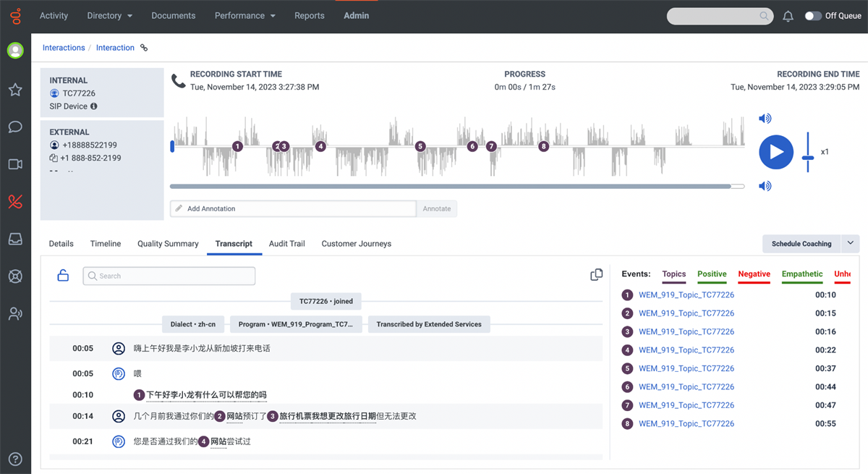Click the notifications bell icon
This screenshot has width=868, height=474.
coord(788,16)
